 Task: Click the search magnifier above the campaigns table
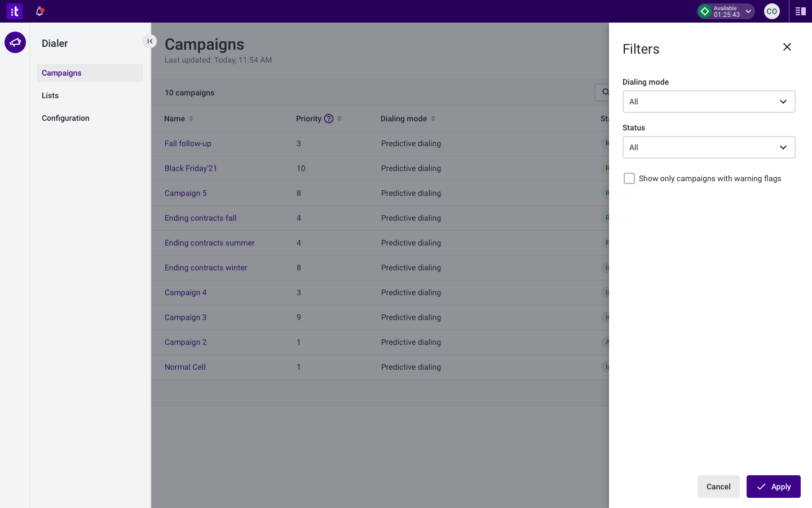(x=606, y=92)
